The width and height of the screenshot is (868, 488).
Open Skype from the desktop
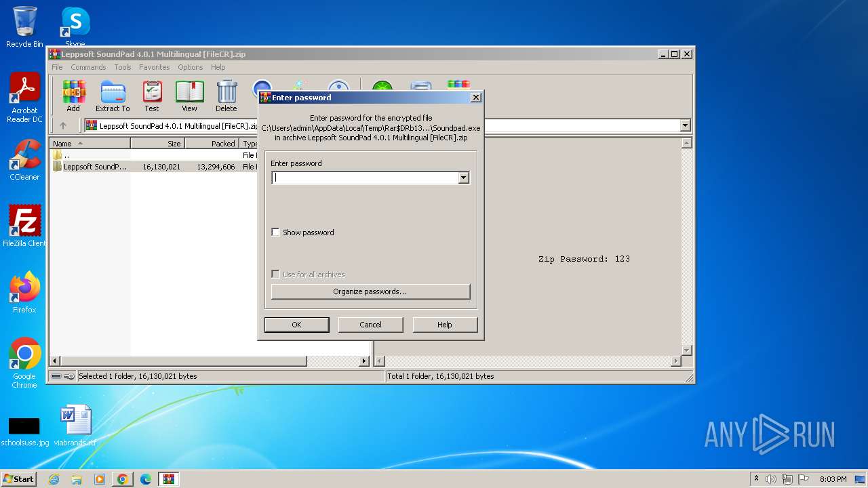75,27
